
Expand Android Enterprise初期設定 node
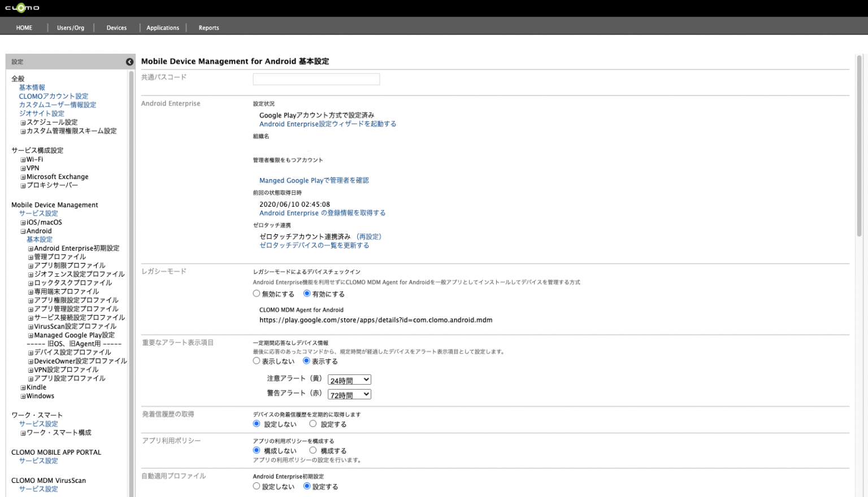pos(31,249)
